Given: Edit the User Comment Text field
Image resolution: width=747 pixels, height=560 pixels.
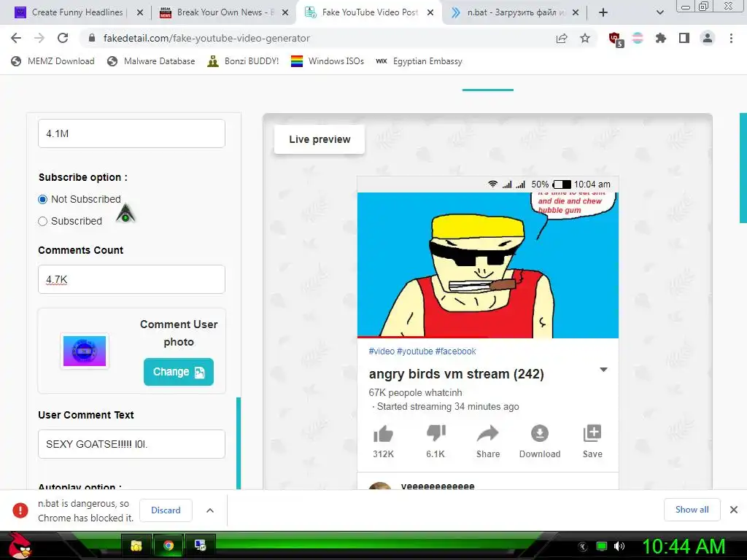Looking at the screenshot, I should click(131, 444).
